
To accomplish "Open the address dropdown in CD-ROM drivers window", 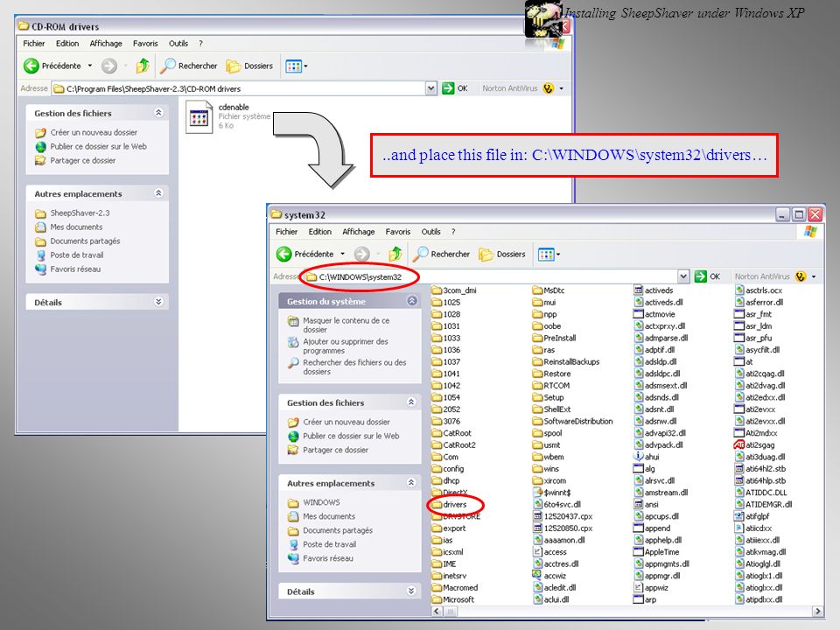I will (431, 88).
